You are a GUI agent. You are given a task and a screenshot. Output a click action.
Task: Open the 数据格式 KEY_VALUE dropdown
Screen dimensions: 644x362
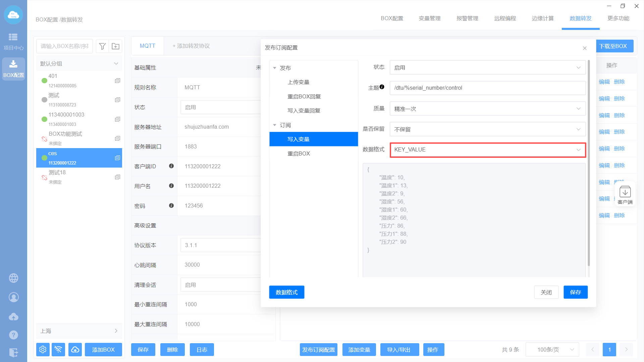487,150
